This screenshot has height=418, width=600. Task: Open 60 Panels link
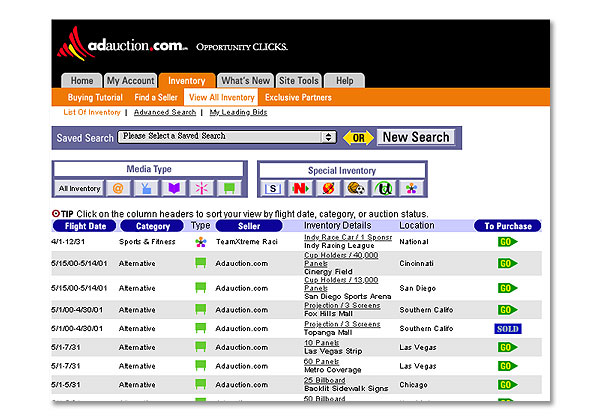(x=321, y=362)
